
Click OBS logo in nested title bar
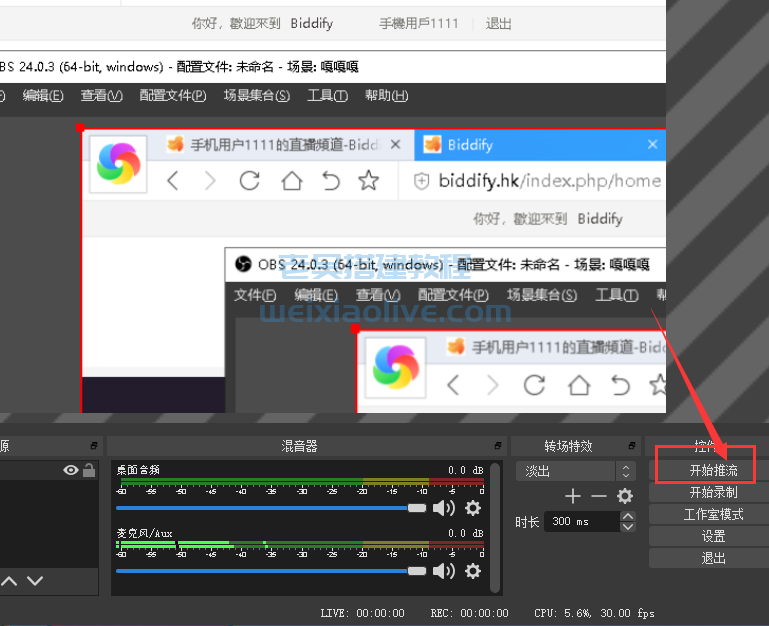pyautogui.click(x=243, y=264)
